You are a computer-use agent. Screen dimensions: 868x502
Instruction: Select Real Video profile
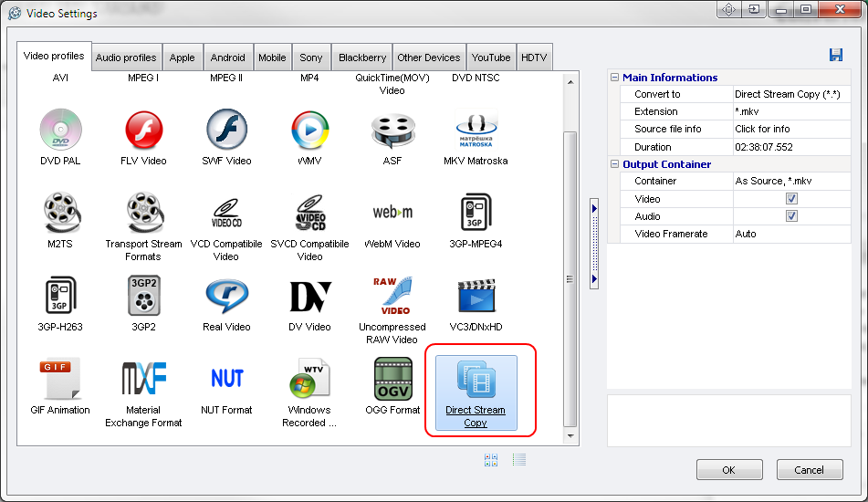pyautogui.click(x=227, y=296)
